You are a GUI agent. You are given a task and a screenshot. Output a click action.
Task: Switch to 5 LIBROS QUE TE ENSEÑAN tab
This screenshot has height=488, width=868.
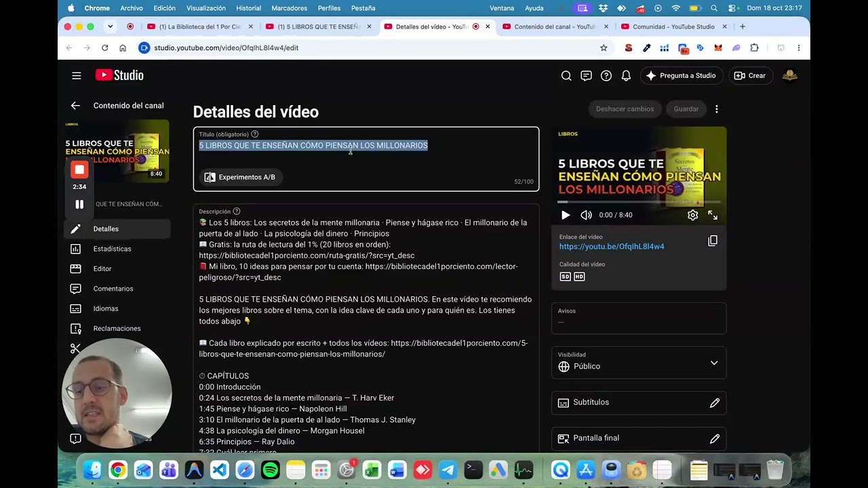tap(317, 26)
